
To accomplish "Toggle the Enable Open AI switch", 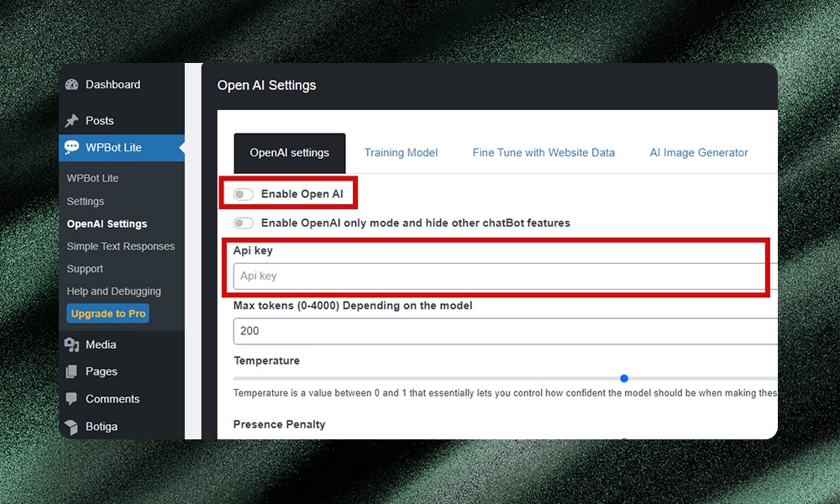I will [x=244, y=194].
